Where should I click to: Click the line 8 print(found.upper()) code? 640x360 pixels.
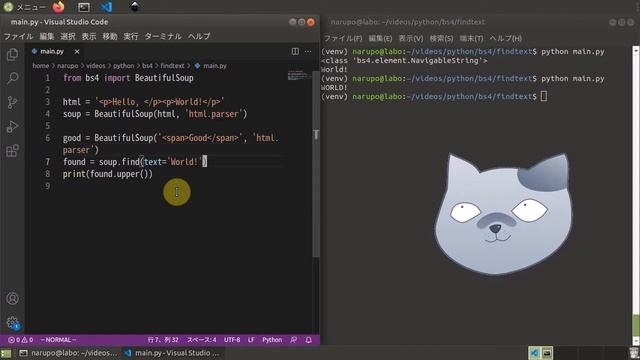(x=108, y=174)
